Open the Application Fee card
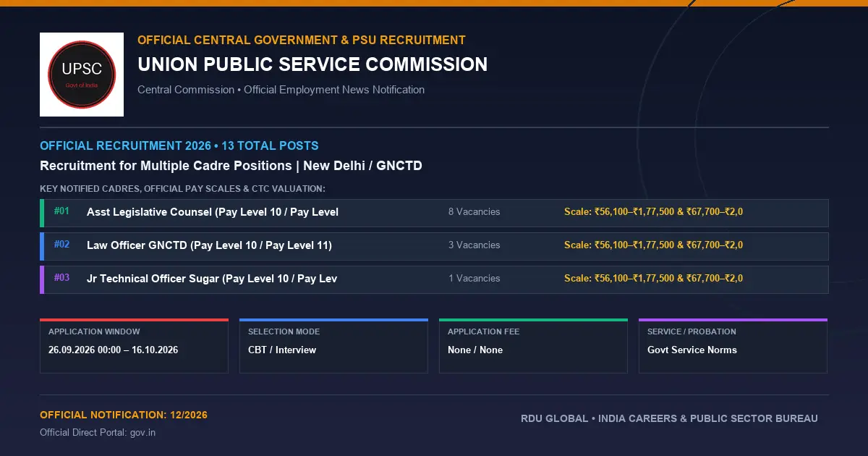 point(533,346)
